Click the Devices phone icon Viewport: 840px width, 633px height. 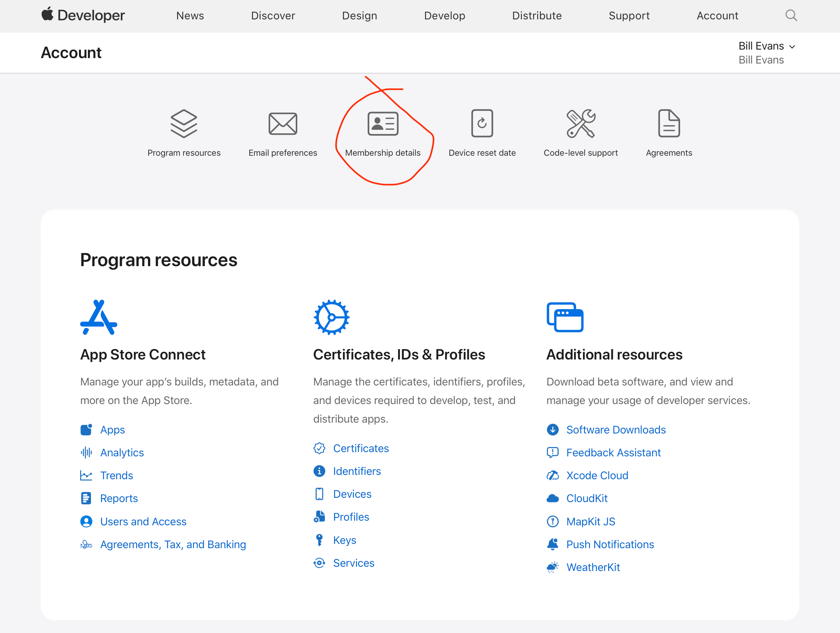pos(319,494)
